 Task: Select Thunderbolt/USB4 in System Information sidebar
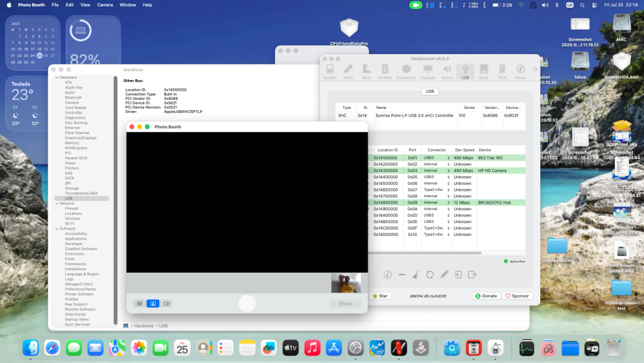pos(81,193)
